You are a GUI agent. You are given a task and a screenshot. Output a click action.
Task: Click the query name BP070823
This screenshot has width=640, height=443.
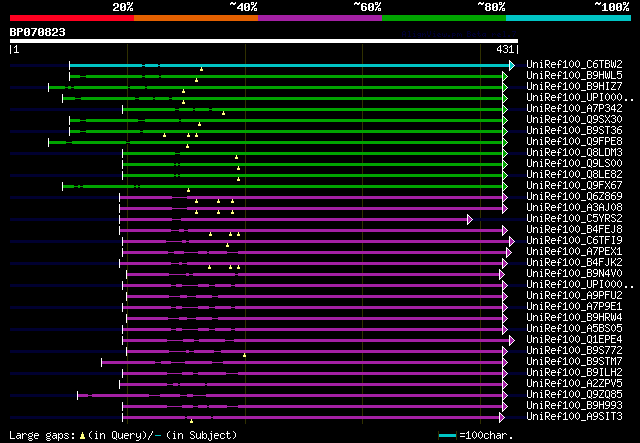click(38, 32)
